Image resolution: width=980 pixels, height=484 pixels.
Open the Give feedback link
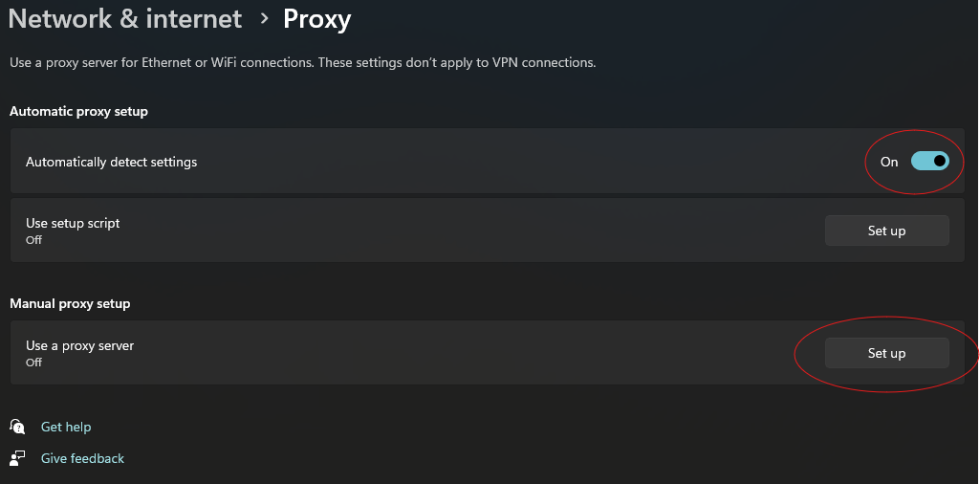pyautogui.click(x=82, y=458)
